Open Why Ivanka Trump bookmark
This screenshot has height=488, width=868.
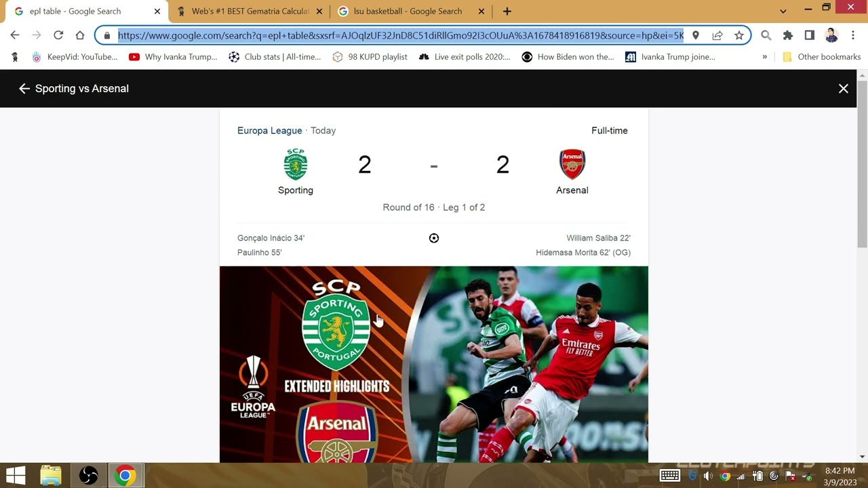[173, 57]
